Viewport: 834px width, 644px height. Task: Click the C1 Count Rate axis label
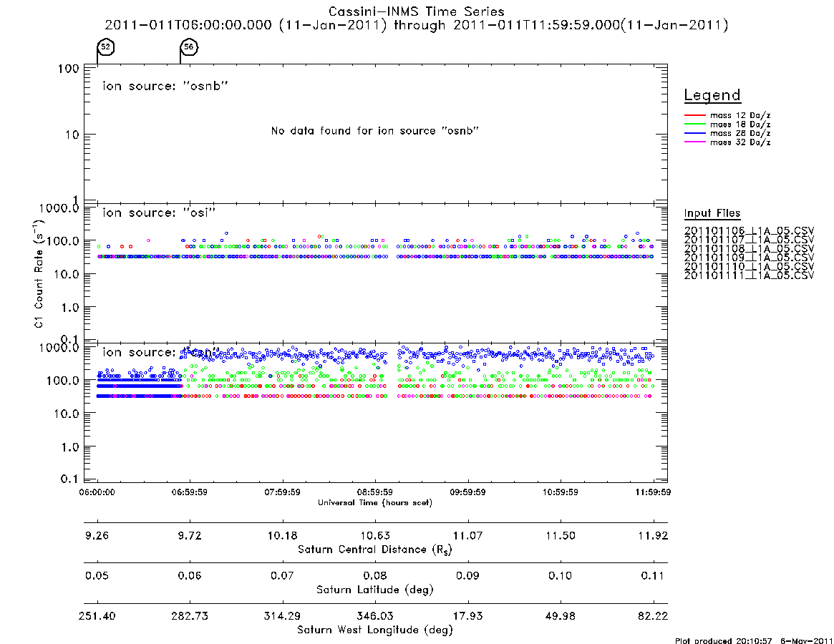38,273
